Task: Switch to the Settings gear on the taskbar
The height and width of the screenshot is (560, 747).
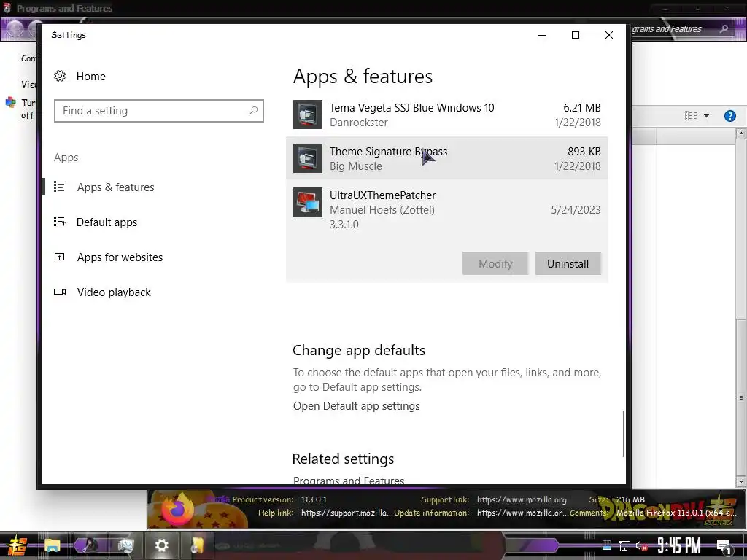Action: [x=161, y=545]
